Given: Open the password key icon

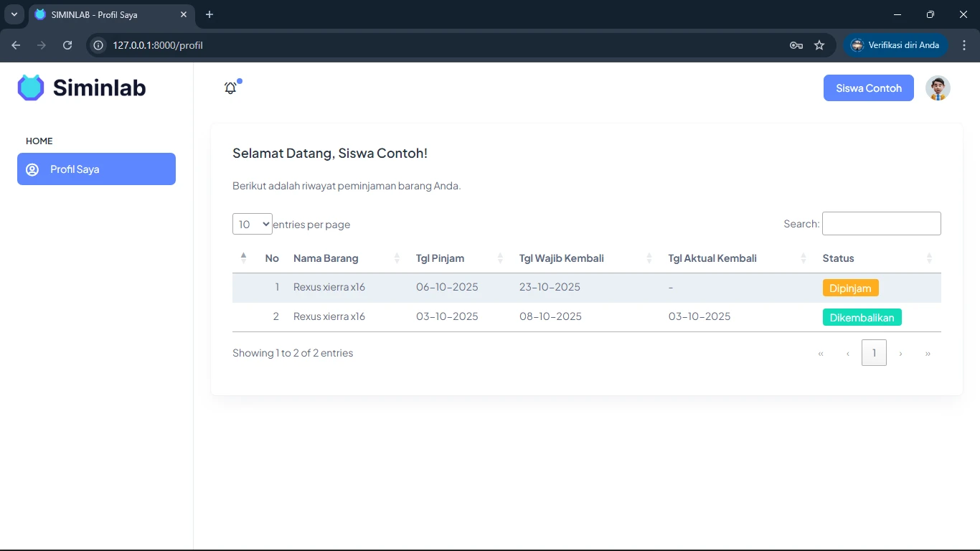Looking at the screenshot, I should (x=796, y=45).
